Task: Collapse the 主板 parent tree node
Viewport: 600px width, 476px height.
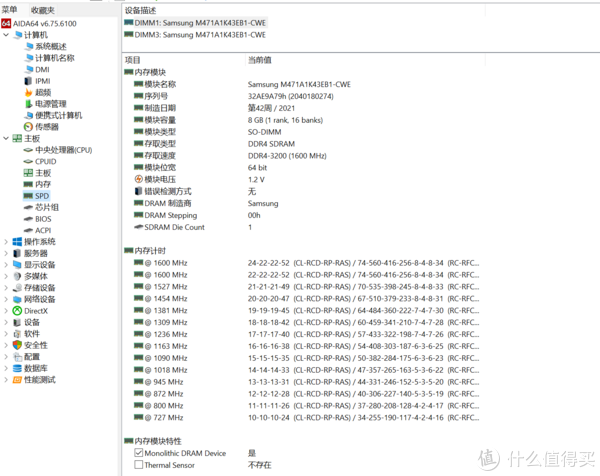Action: [x=6, y=139]
